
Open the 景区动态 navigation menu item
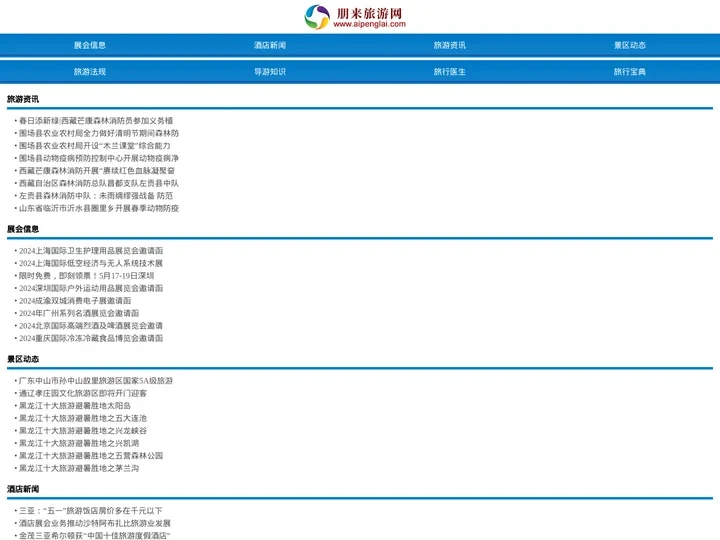coord(630,45)
